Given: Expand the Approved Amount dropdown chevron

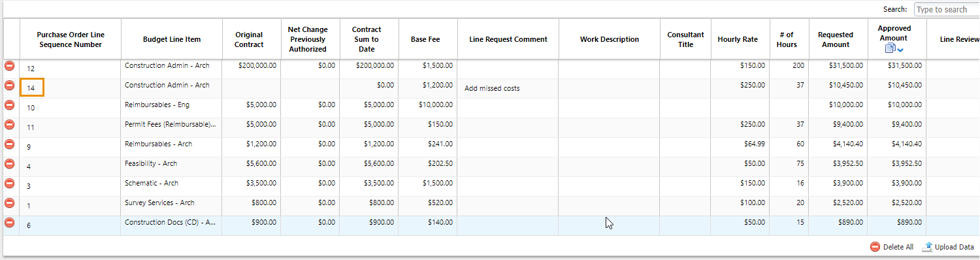Looking at the screenshot, I should (900, 50).
